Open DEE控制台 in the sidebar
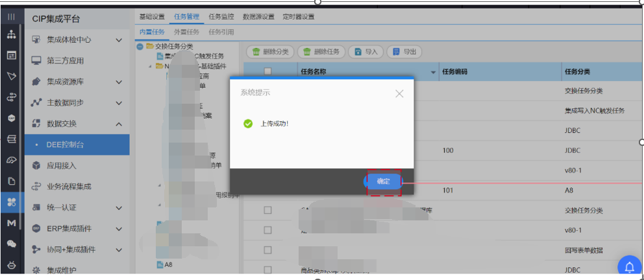 (x=77, y=145)
